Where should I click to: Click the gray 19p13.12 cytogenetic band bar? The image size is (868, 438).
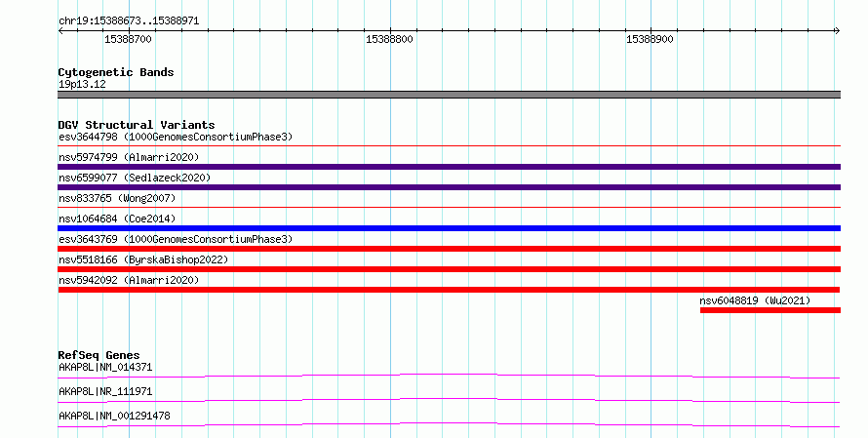tap(449, 95)
